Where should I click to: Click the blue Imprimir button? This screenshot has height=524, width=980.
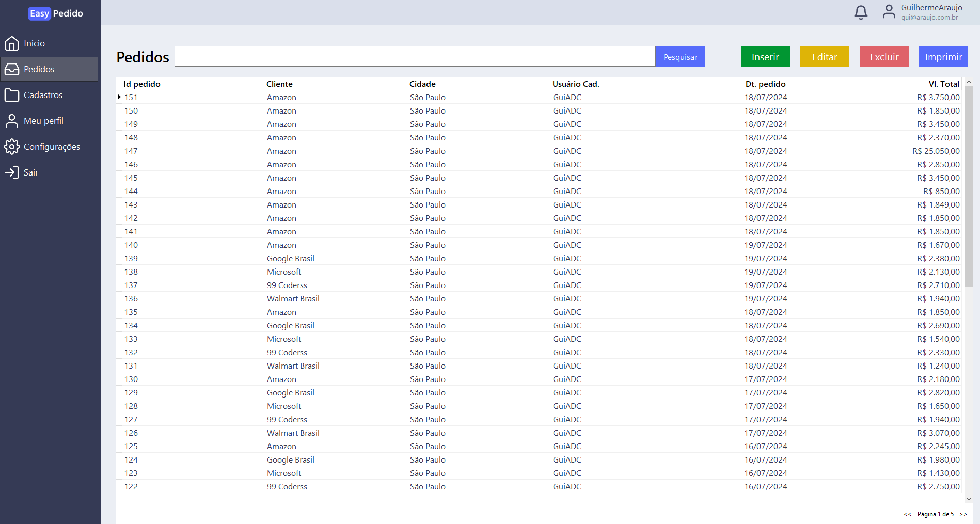coord(943,57)
